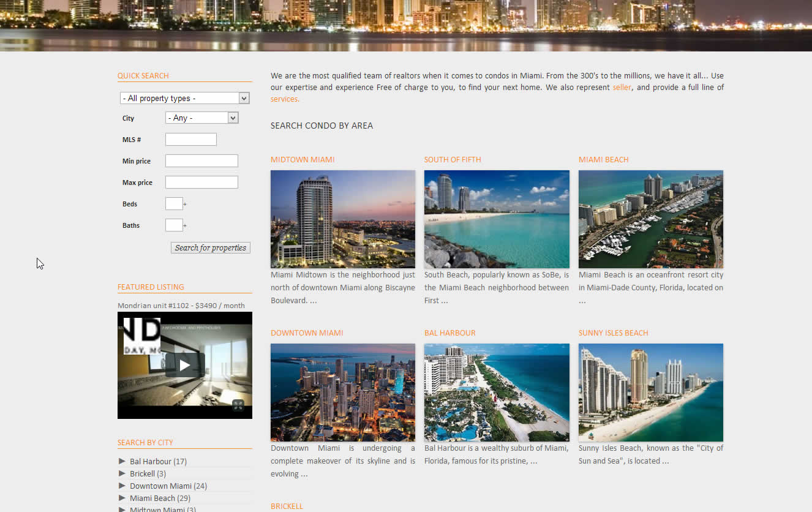
Task: Open the All property types dropdown
Action: (x=185, y=98)
